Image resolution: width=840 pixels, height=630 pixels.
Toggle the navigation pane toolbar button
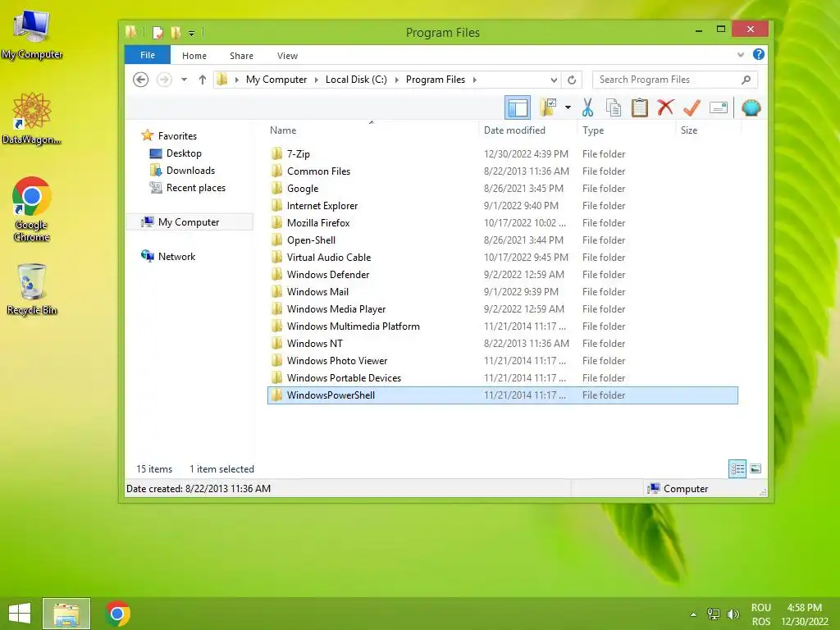(x=518, y=107)
